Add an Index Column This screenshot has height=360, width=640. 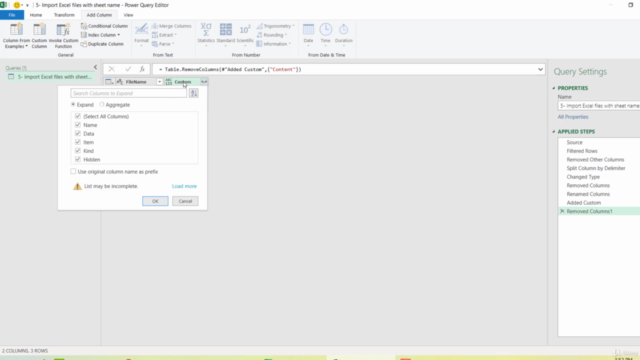[x=100, y=35]
